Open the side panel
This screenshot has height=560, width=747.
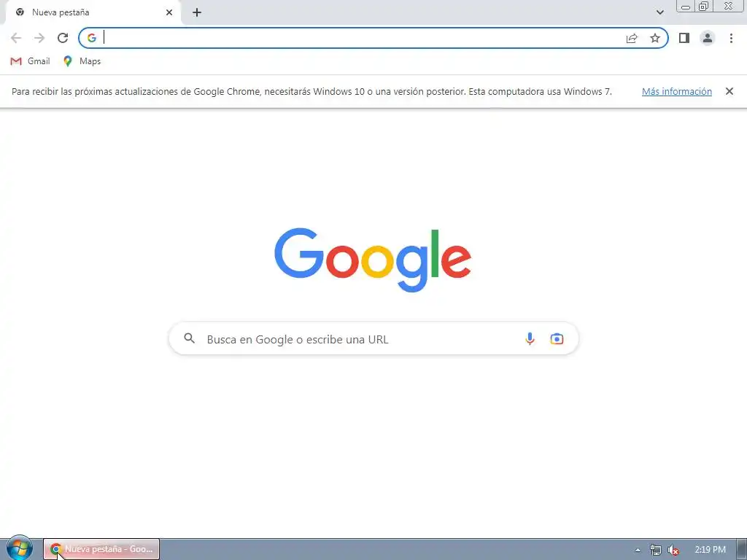point(684,38)
